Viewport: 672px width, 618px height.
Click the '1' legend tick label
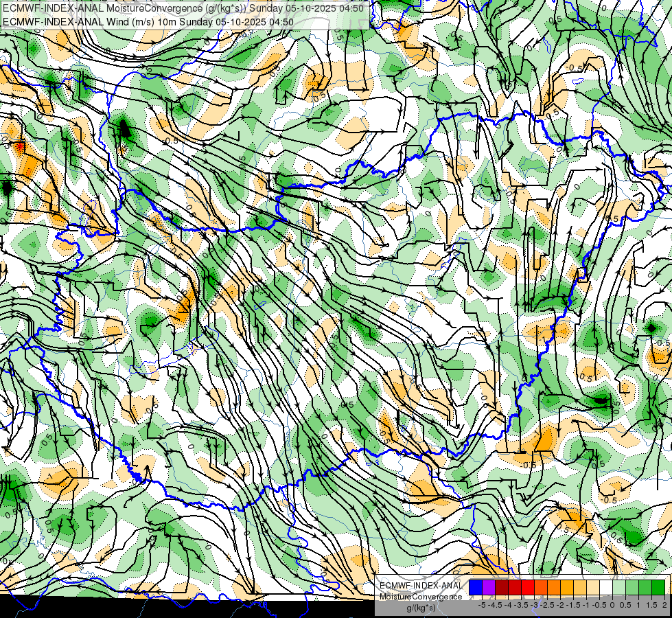point(638,605)
